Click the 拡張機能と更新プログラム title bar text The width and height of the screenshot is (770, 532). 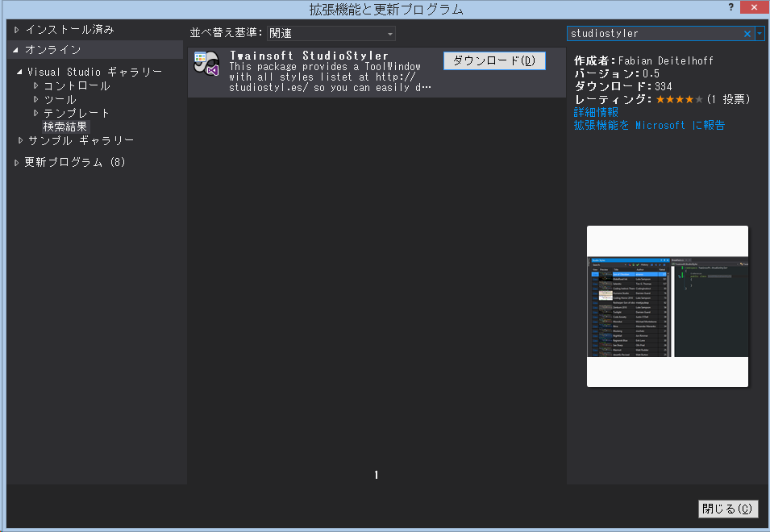(x=386, y=10)
